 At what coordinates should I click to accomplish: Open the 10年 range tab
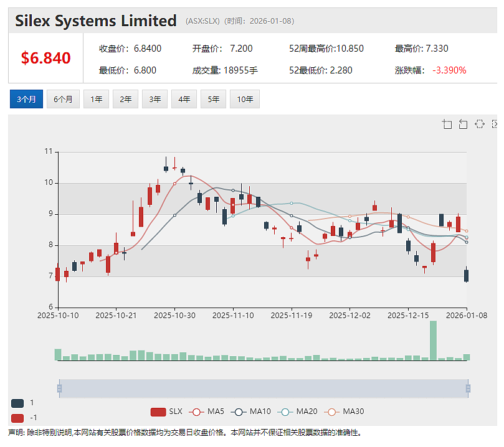click(x=245, y=99)
